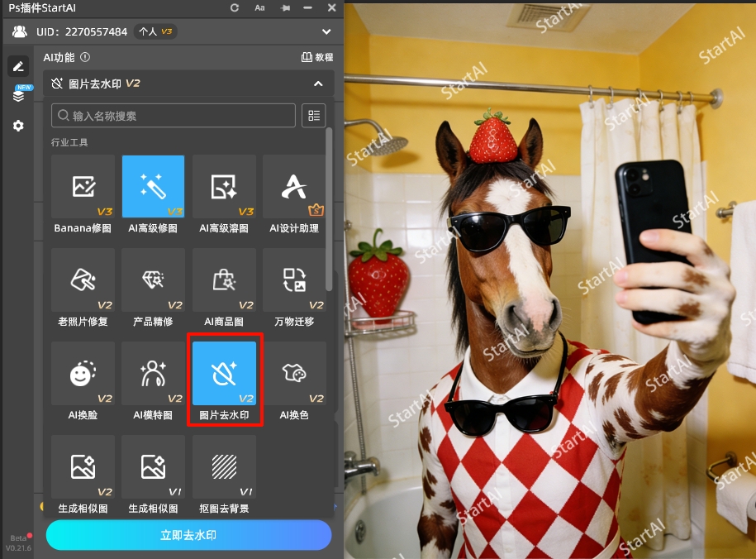Click the 输入名称搜索 search field

click(174, 116)
